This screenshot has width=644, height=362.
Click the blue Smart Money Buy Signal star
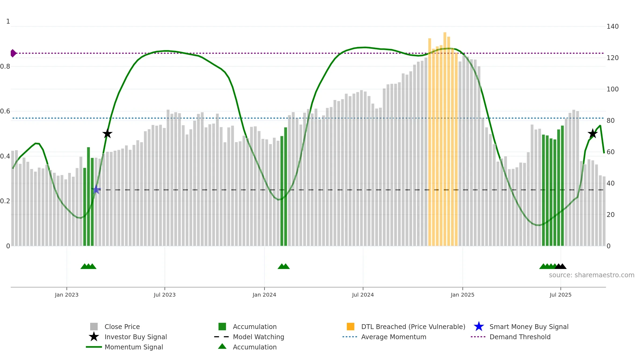click(479, 327)
